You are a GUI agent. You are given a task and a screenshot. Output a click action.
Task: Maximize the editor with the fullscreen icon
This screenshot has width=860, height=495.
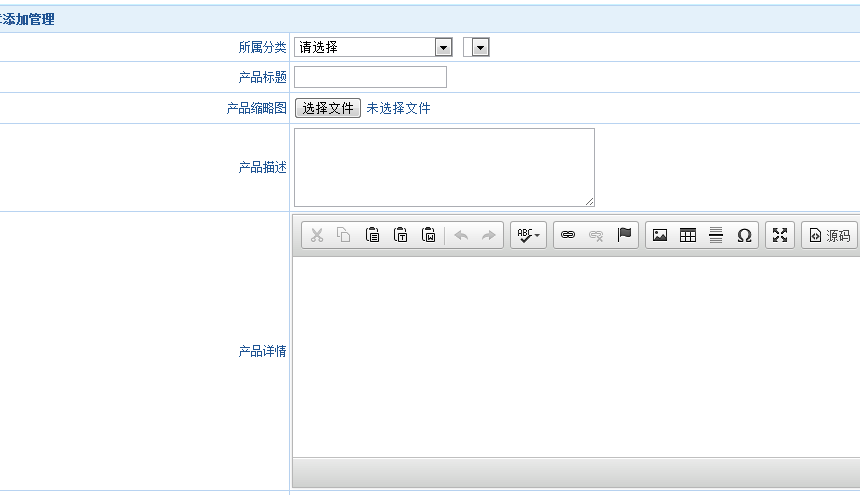click(x=780, y=235)
